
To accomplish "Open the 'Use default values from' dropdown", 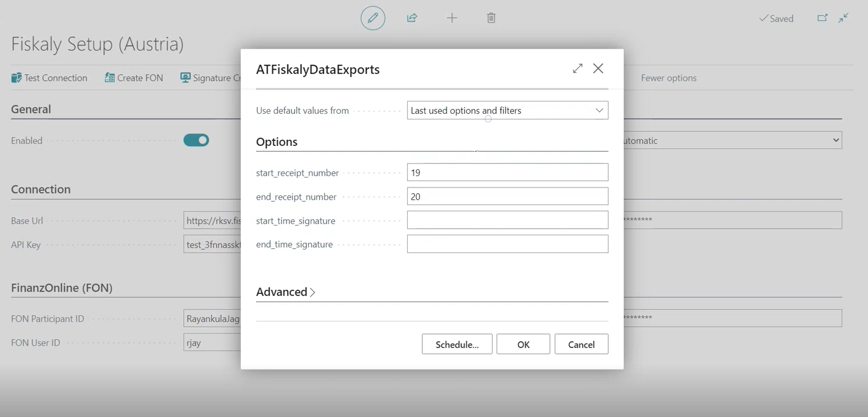I will 508,110.
